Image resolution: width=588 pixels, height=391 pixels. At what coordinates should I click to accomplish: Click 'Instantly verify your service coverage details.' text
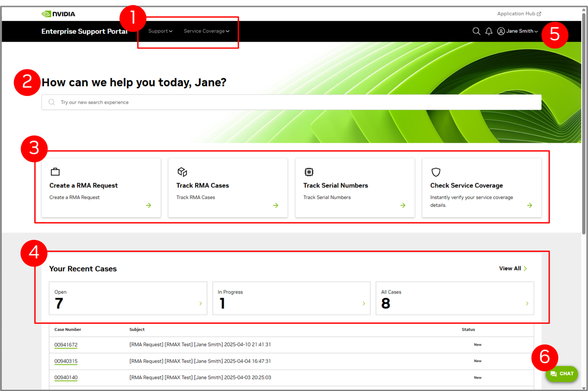click(x=472, y=201)
